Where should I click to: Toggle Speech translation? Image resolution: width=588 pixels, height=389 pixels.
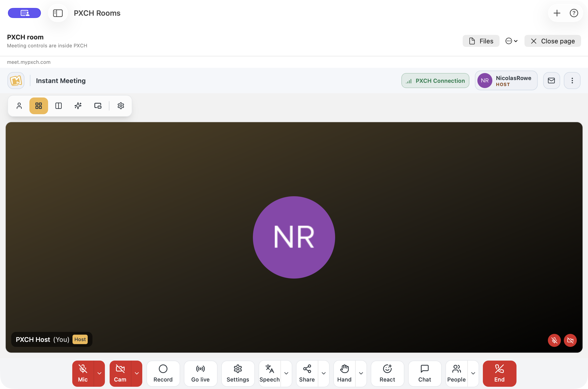click(270, 373)
